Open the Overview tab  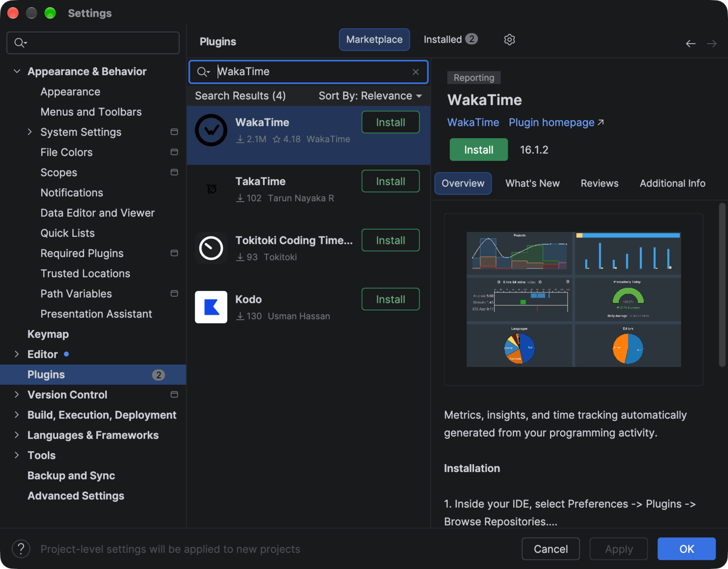click(x=463, y=183)
